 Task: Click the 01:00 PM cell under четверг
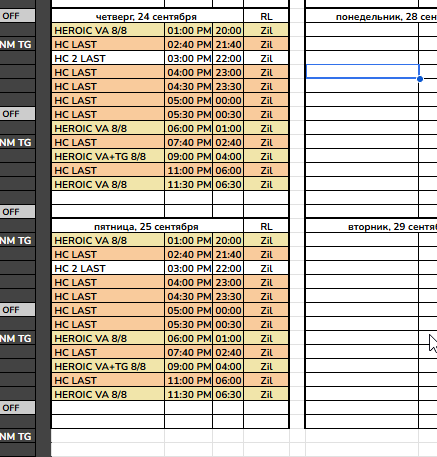(x=189, y=30)
